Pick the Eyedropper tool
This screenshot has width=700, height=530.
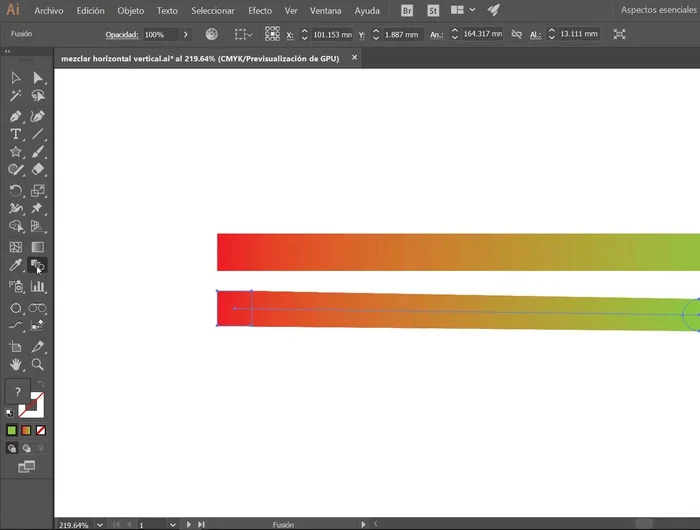coord(16,266)
